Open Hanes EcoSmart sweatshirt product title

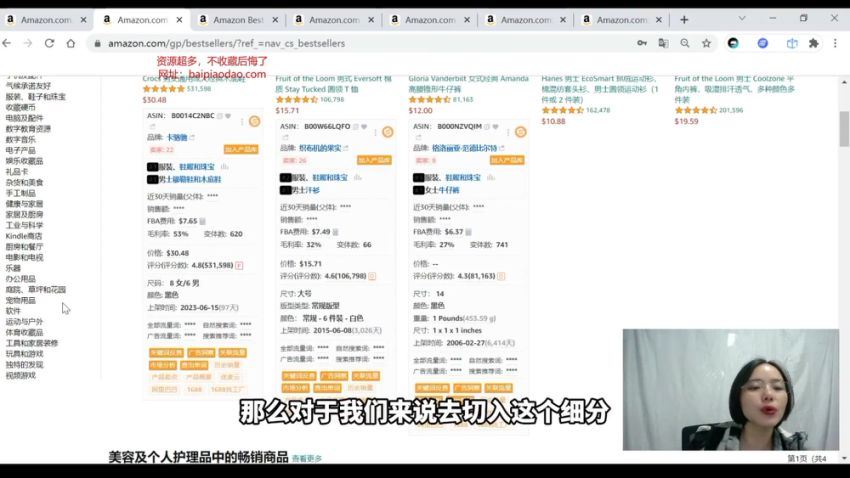tap(600, 89)
